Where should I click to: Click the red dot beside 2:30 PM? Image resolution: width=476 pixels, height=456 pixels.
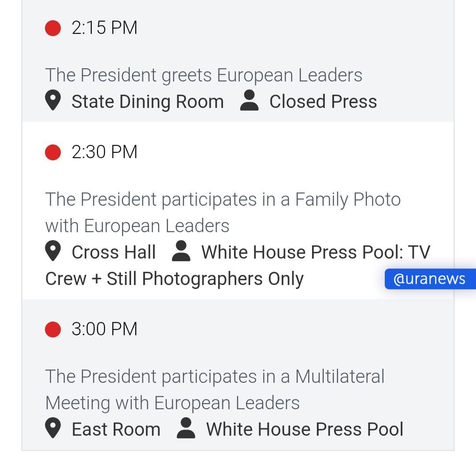(x=53, y=152)
